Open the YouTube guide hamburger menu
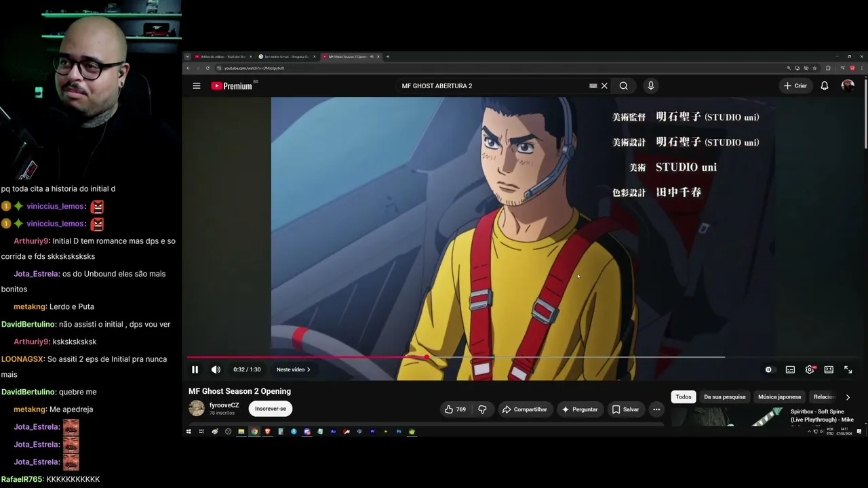Image resolution: width=868 pixels, height=488 pixels. [x=197, y=86]
